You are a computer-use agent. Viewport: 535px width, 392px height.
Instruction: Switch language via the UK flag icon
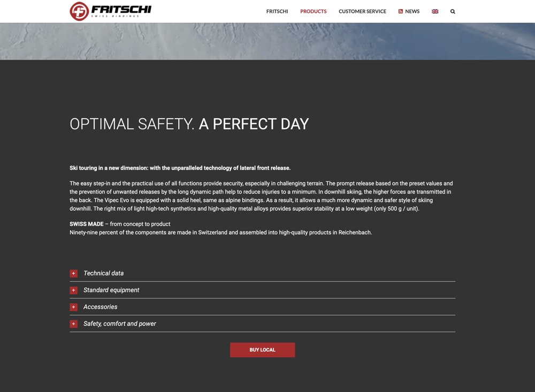pos(434,11)
